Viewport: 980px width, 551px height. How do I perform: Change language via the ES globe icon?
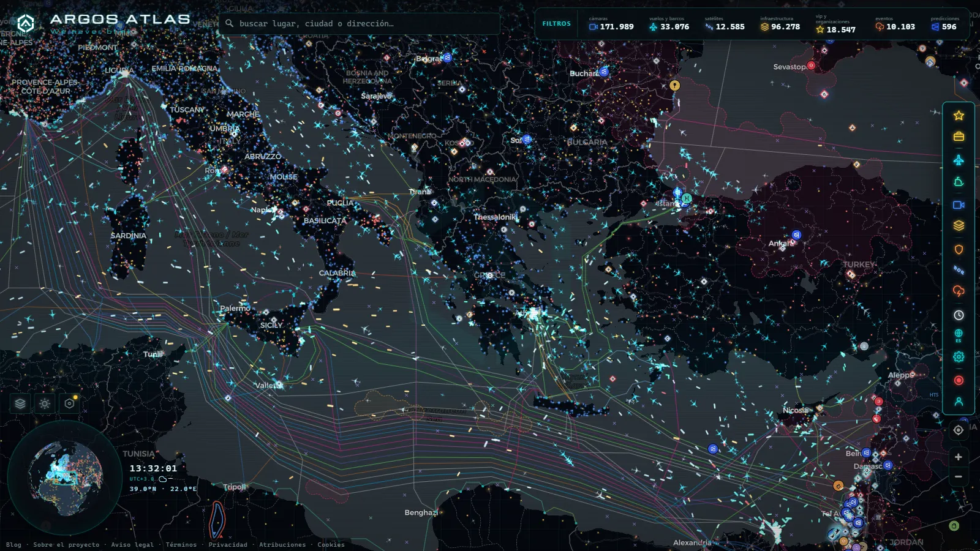[959, 335]
